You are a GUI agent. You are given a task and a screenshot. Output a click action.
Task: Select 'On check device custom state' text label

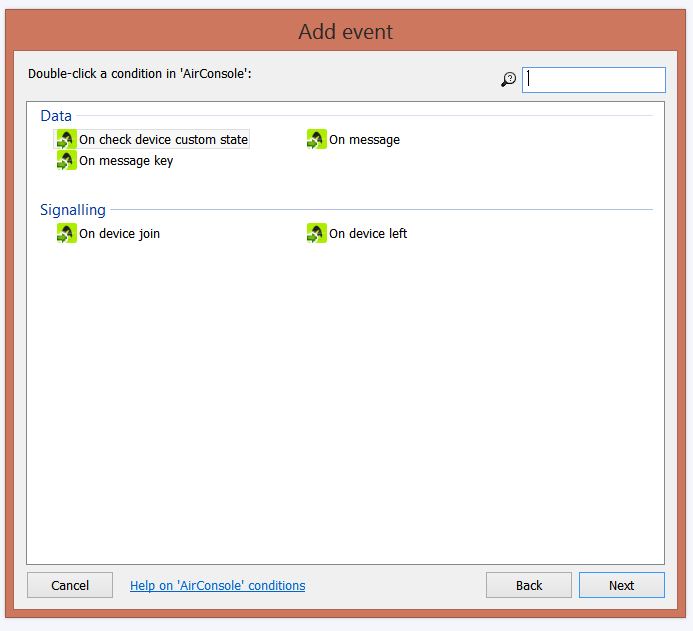coord(163,140)
